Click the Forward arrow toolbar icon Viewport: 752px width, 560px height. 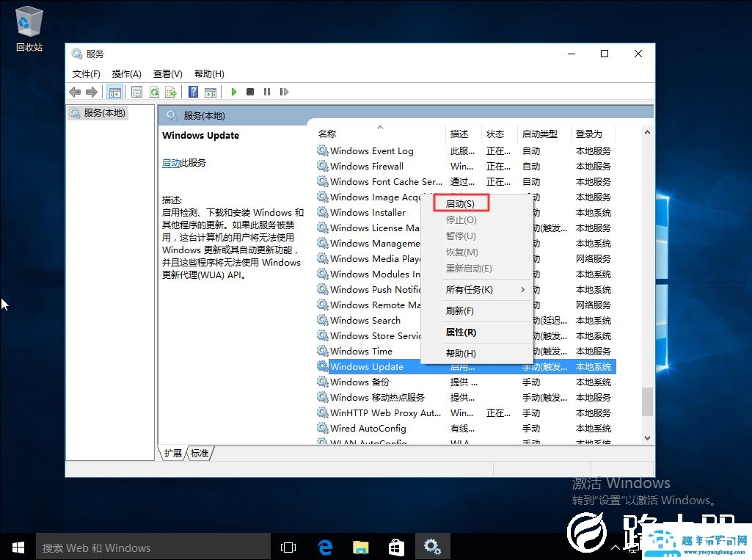[x=92, y=92]
